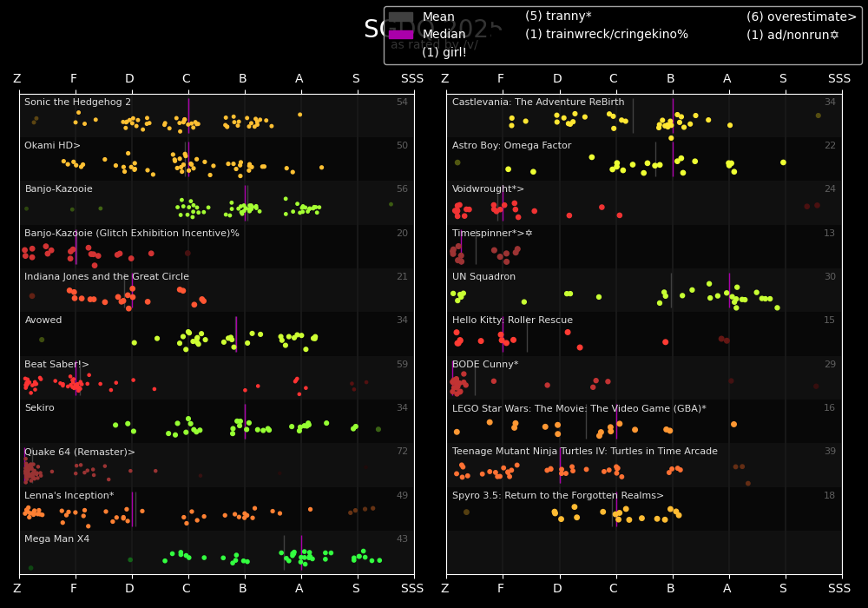Viewport: 868px width, 608px height.
Task: Click the "Lenna's Inception*" row title
Action: point(69,495)
